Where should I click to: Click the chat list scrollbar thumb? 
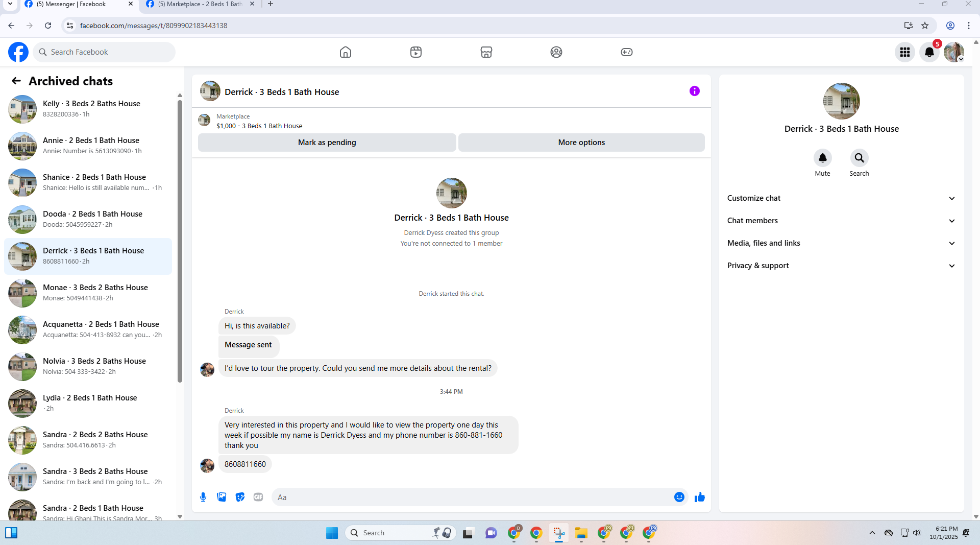[180, 241]
